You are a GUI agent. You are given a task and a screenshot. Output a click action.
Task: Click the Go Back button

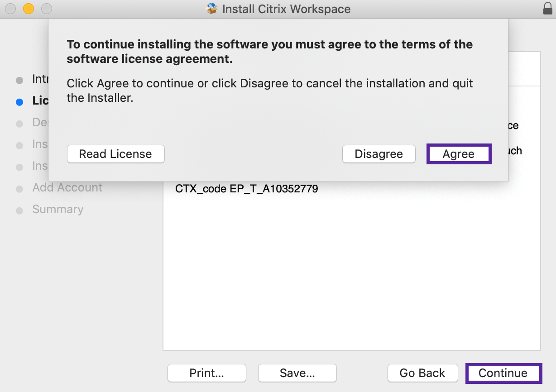click(422, 373)
